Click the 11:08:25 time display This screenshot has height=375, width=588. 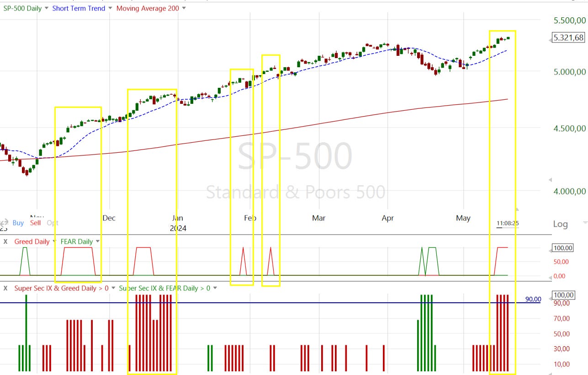tap(508, 223)
